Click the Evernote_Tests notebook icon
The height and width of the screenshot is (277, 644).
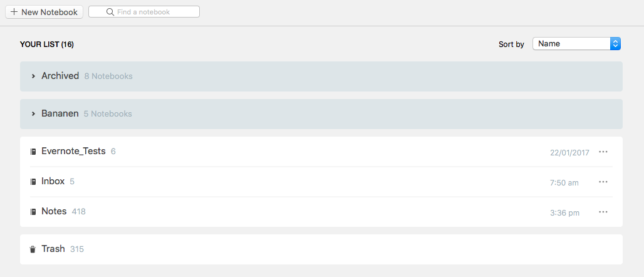(x=33, y=152)
